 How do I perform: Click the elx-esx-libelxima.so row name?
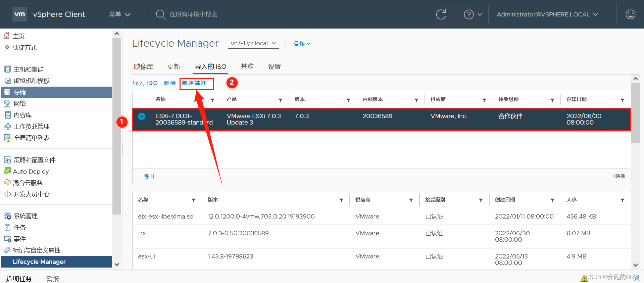[166, 217]
